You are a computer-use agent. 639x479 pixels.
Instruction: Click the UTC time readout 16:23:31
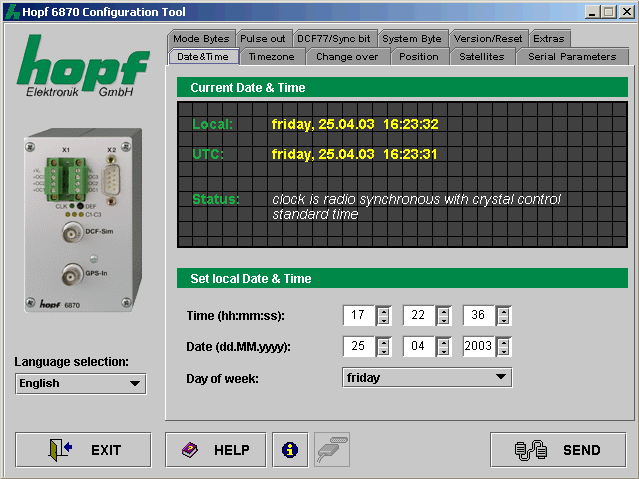coord(410,154)
